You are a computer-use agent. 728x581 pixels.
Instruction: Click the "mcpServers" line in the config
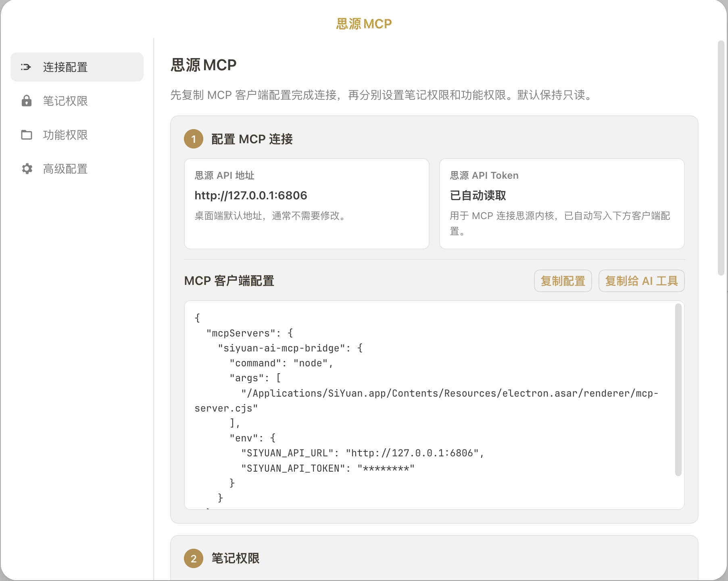click(x=250, y=333)
